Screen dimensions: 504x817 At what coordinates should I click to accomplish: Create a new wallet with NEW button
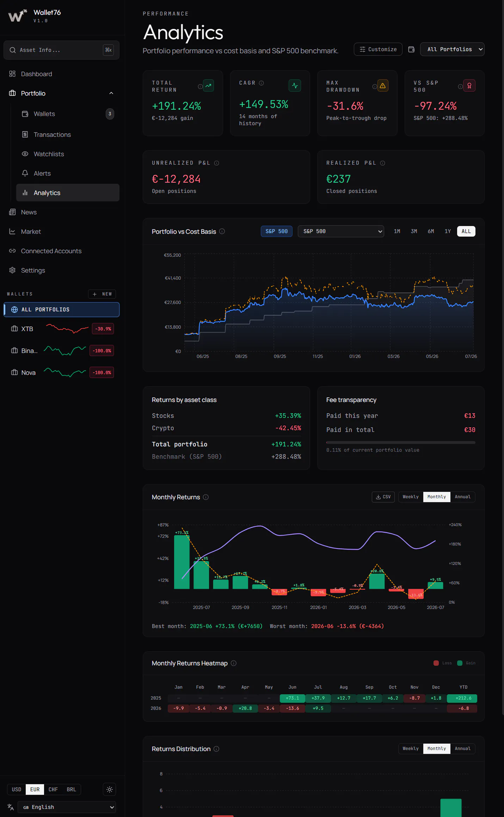pyautogui.click(x=102, y=294)
